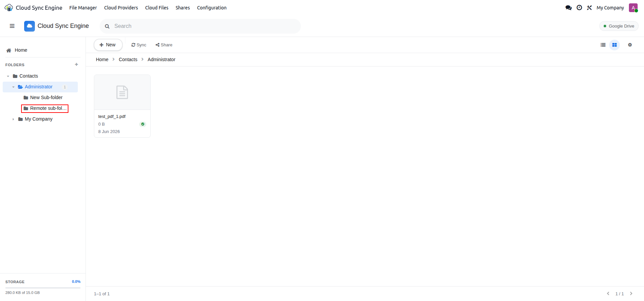Click the Home house icon in sidebar
Screen dimensions: 644x301
pyautogui.click(x=9, y=50)
